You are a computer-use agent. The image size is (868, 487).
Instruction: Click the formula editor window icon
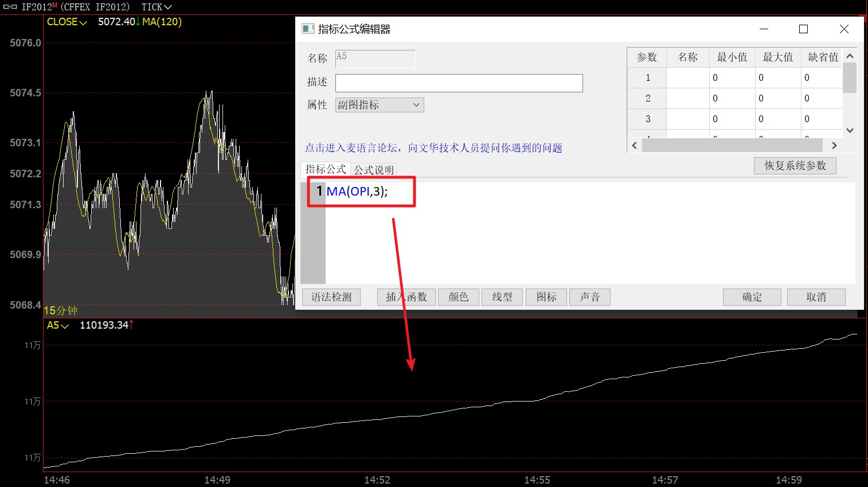pos(308,29)
